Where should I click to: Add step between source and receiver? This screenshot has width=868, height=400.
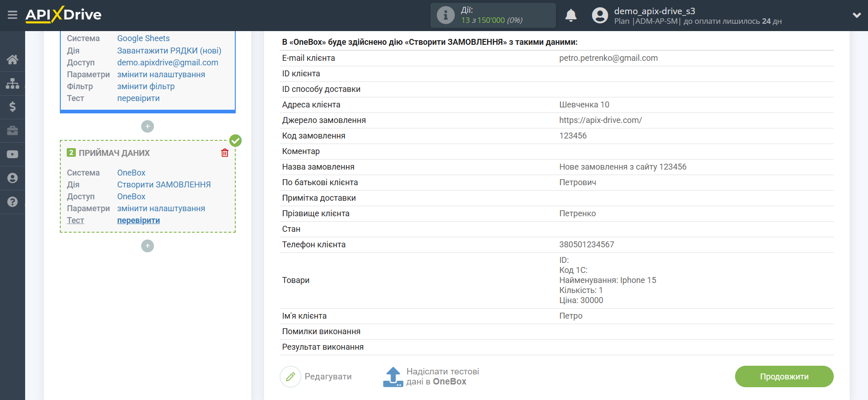(148, 127)
